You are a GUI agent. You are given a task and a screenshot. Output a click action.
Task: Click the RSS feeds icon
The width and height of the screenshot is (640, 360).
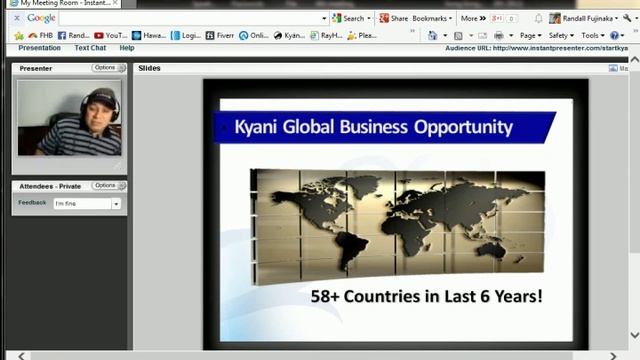(458, 36)
